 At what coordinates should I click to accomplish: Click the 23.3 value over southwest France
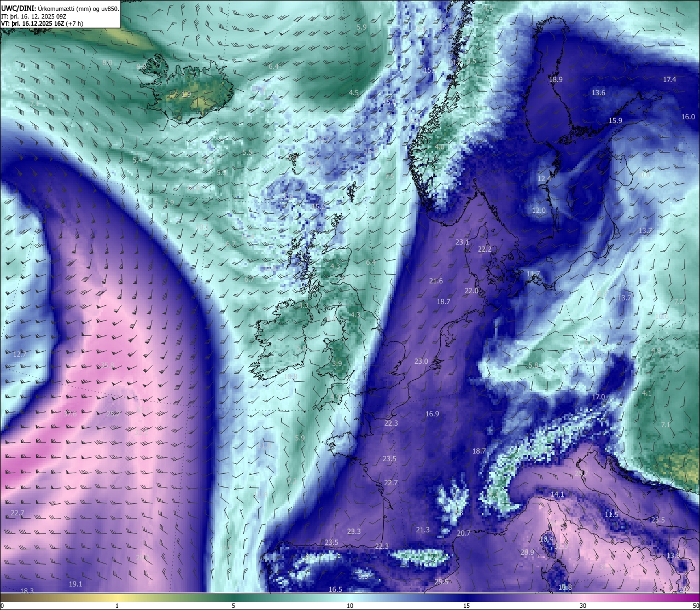pos(354,531)
